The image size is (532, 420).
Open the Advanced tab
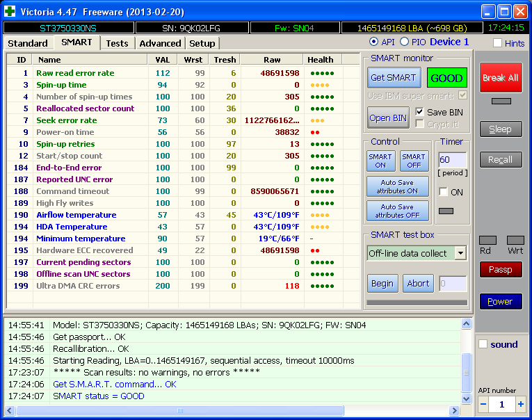click(x=160, y=43)
